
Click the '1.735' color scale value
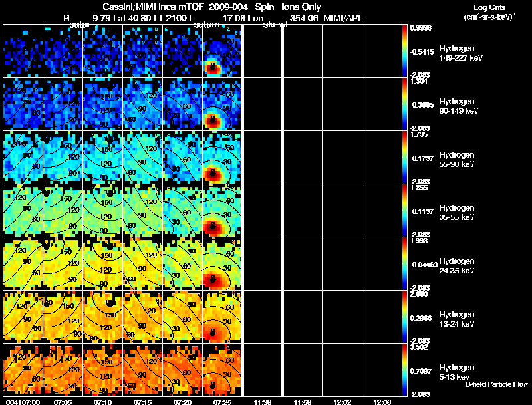pyautogui.click(x=419, y=134)
